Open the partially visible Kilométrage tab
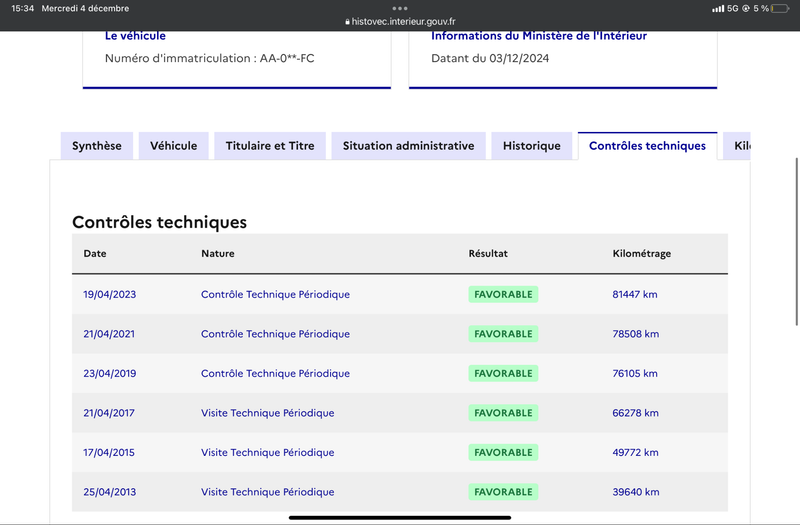 point(737,146)
